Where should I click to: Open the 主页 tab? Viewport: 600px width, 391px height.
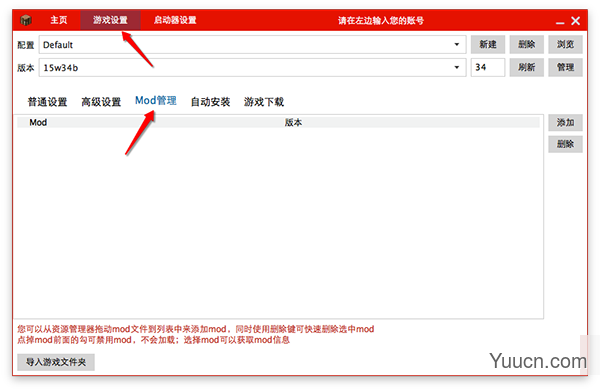click(x=59, y=20)
